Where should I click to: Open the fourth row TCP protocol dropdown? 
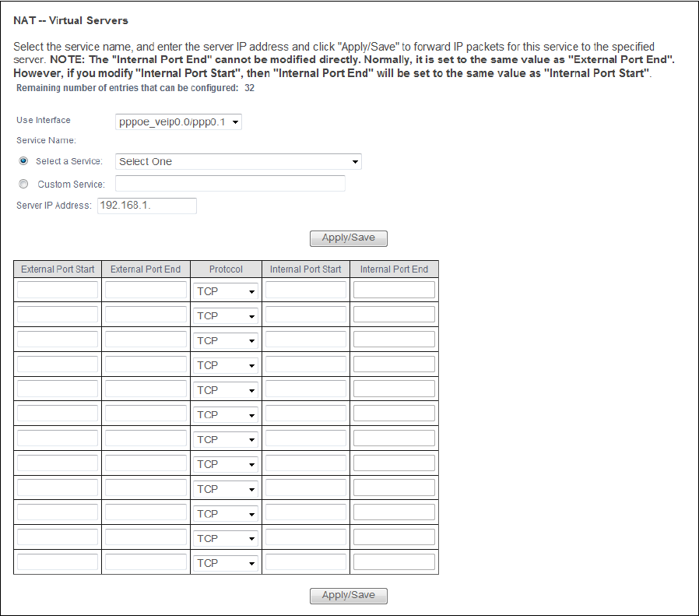[226, 365]
